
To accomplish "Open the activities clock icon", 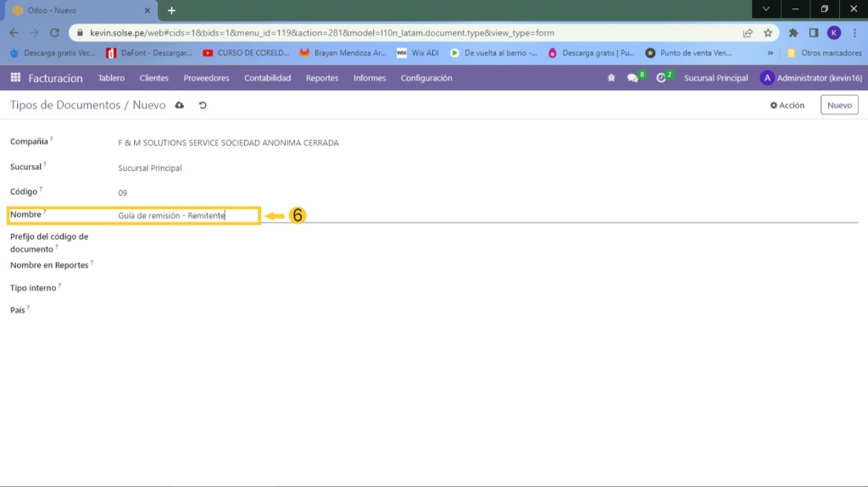I will tap(661, 78).
